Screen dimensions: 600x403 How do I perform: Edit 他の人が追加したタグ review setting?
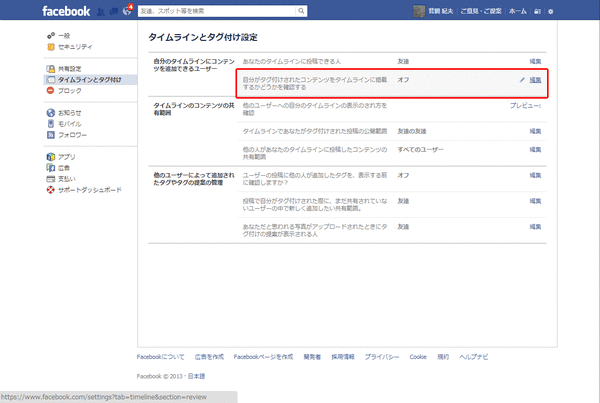pos(535,175)
